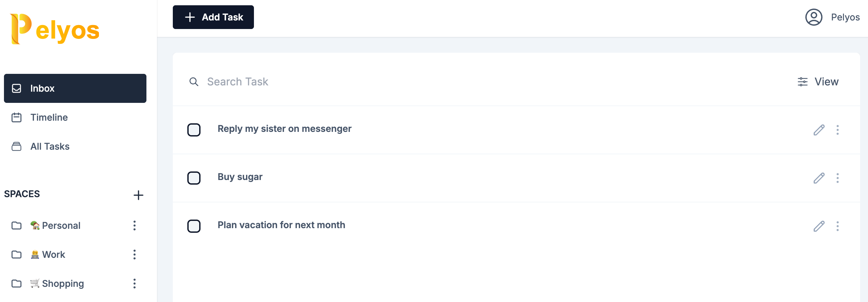Open the Pelyos user profile icon
This screenshot has width=868, height=302.
coord(813,17)
